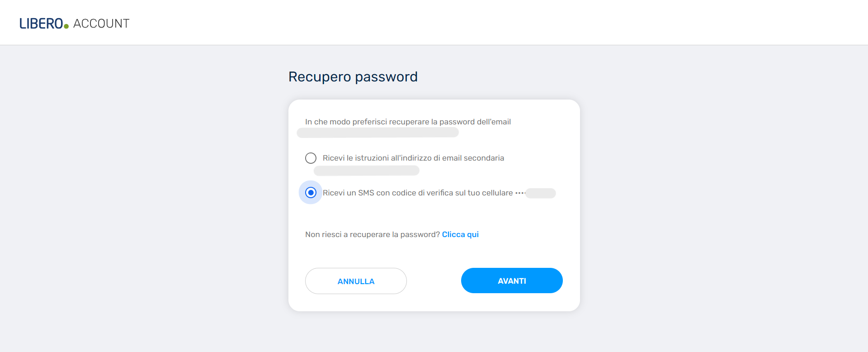Select Ricevi le istruzioni all'indirizzo di email secondaria
This screenshot has width=868, height=352.
(x=413, y=158)
